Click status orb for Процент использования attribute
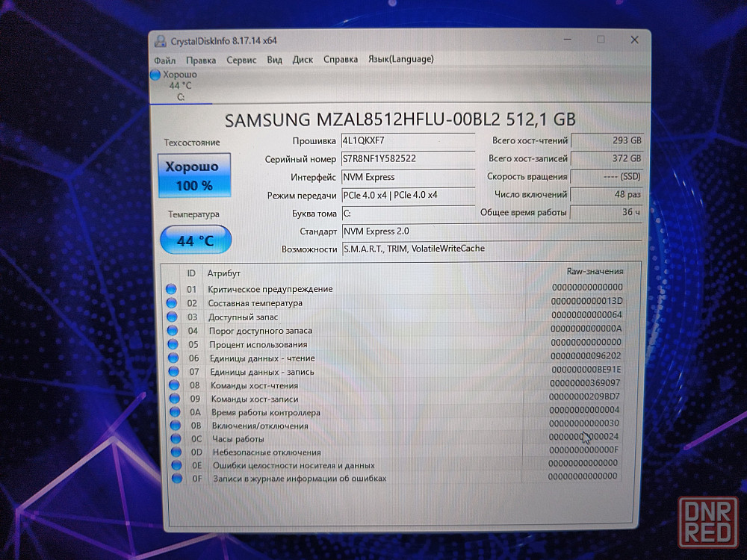Viewport: 747px width, 560px height. 173,344
